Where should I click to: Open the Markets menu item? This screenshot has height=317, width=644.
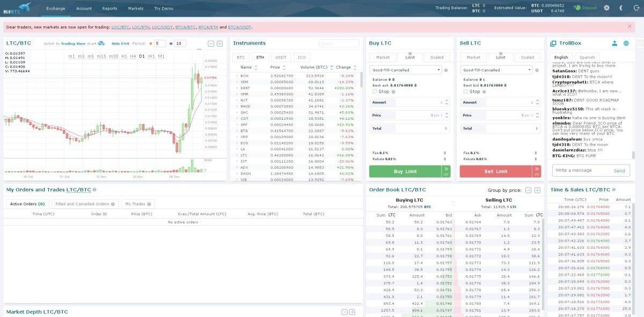pos(136,8)
